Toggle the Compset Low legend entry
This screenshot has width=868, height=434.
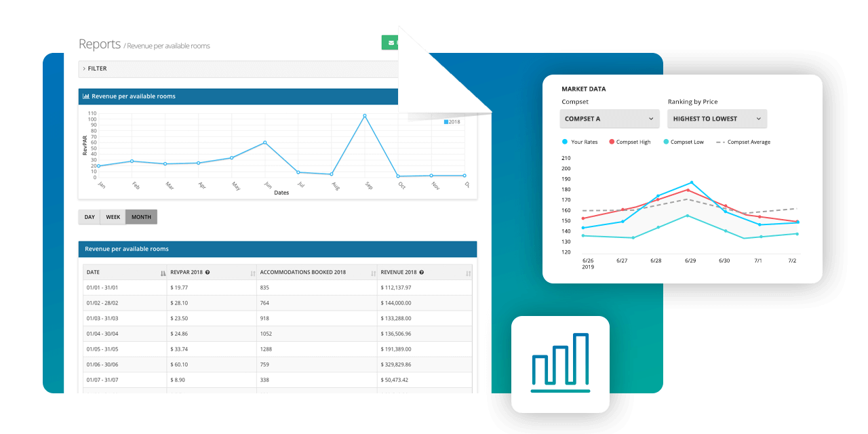(x=684, y=142)
